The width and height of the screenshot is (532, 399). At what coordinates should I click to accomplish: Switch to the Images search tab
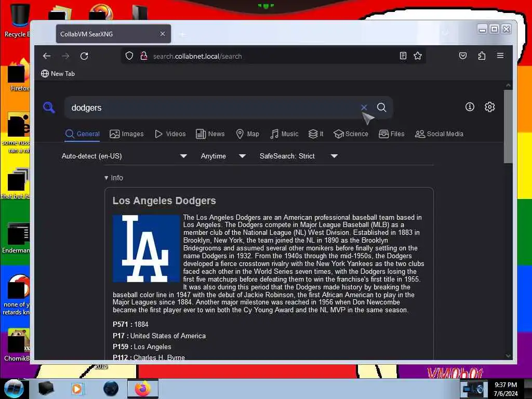(x=127, y=134)
